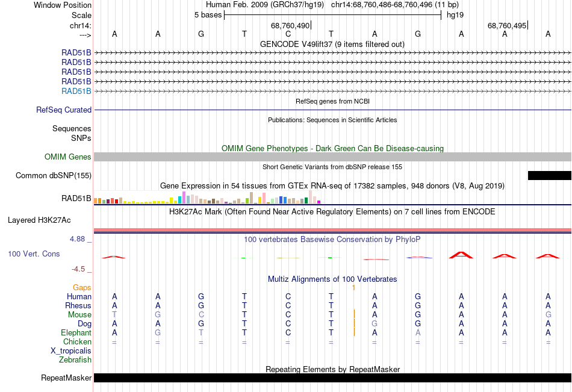Click the H3K27Ac Mark ENCODE track title
The image size is (572, 392).
pyautogui.click(x=332, y=212)
